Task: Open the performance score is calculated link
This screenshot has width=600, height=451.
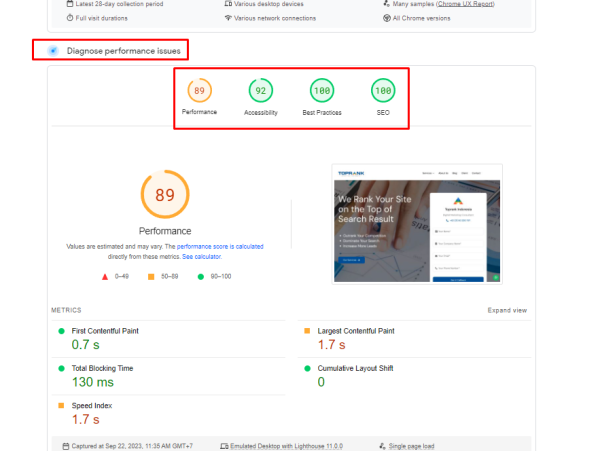Action: coord(220,246)
